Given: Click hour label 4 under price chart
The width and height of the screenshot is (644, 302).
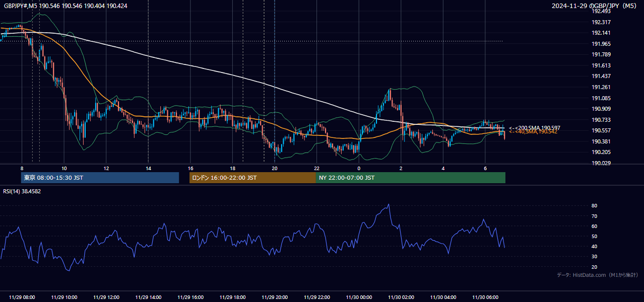Looking at the screenshot, I should (443, 168).
